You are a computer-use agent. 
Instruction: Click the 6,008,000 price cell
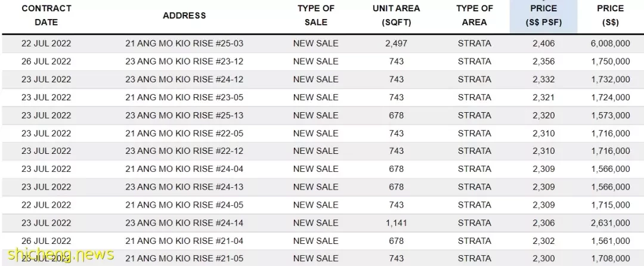point(611,44)
